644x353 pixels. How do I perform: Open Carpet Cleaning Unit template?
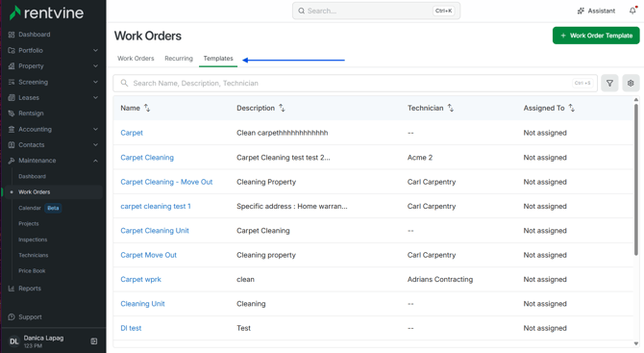(155, 231)
